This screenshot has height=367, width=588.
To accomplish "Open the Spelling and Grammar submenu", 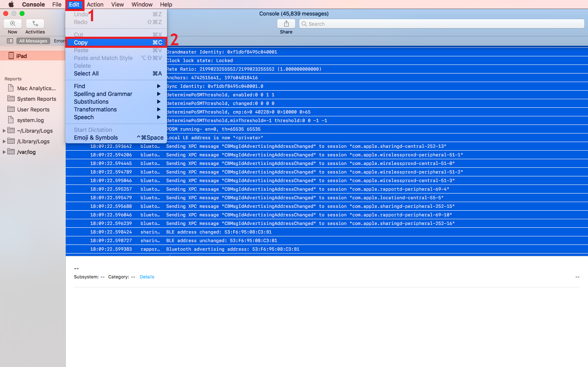I will point(116,94).
